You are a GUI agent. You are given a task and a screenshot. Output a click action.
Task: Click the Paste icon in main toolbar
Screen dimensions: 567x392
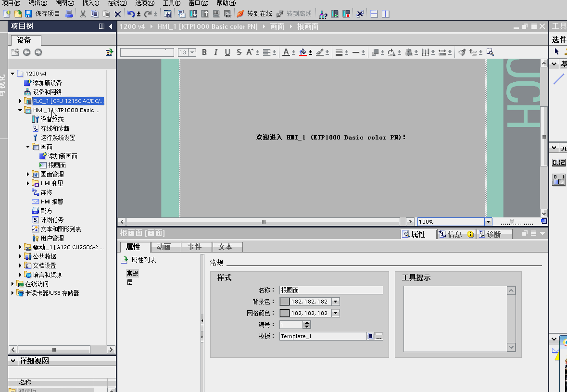106,14
